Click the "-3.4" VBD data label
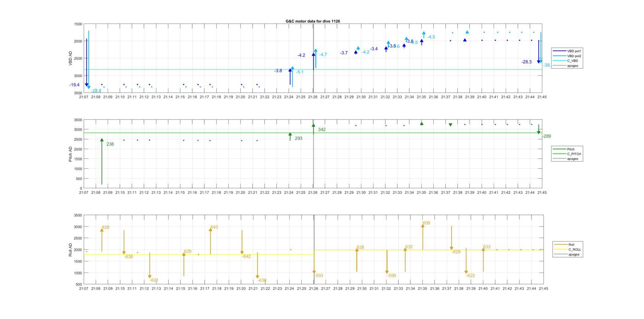The width and height of the screenshot is (644, 319). (x=374, y=49)
